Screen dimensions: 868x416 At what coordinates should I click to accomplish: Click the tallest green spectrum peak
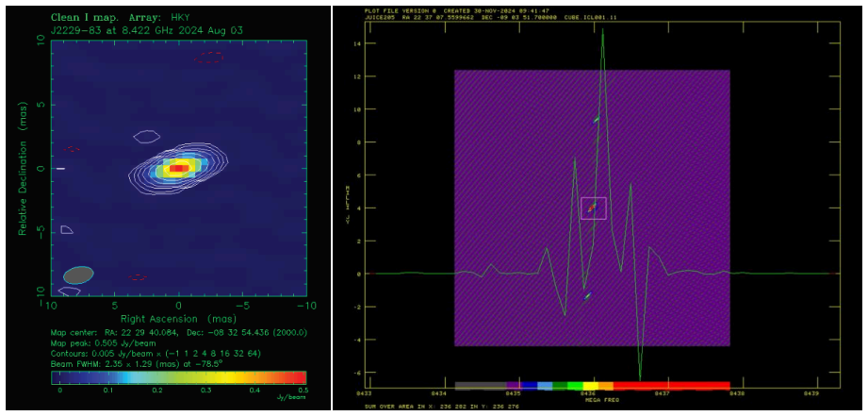pyautogui.click(x=602, y=31)
